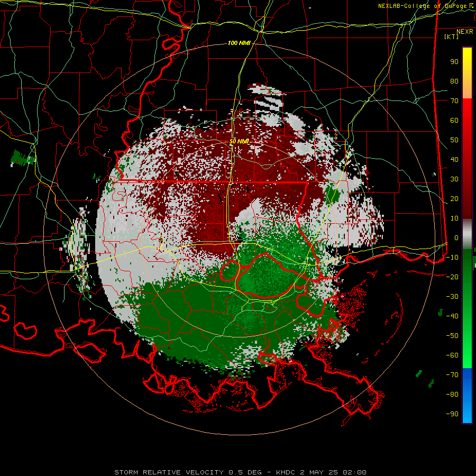Select the 30 value on velocity scale

tap(454, 179)
